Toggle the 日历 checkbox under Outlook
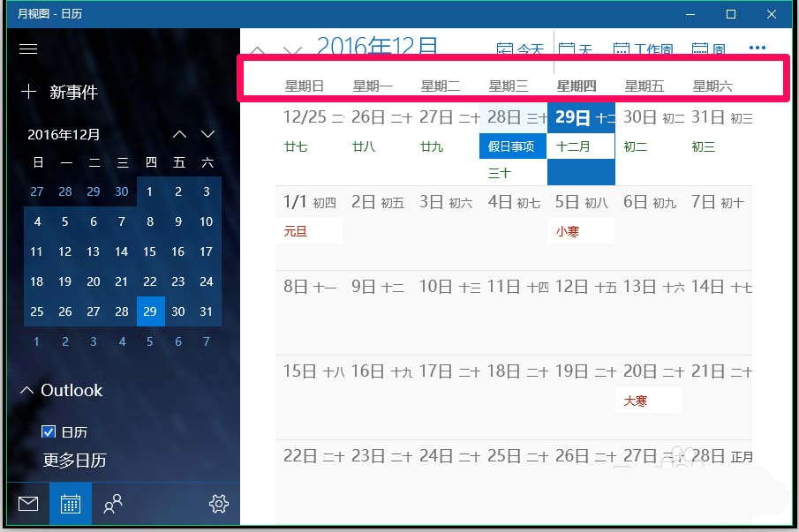The width and height of the screenshot is (799, 532). [48, 432]
